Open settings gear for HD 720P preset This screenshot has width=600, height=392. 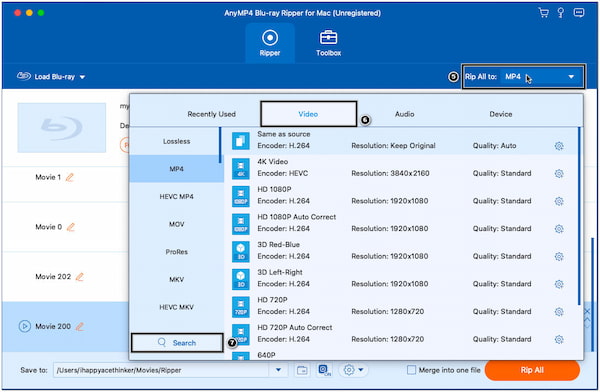[x=559, y=312]
